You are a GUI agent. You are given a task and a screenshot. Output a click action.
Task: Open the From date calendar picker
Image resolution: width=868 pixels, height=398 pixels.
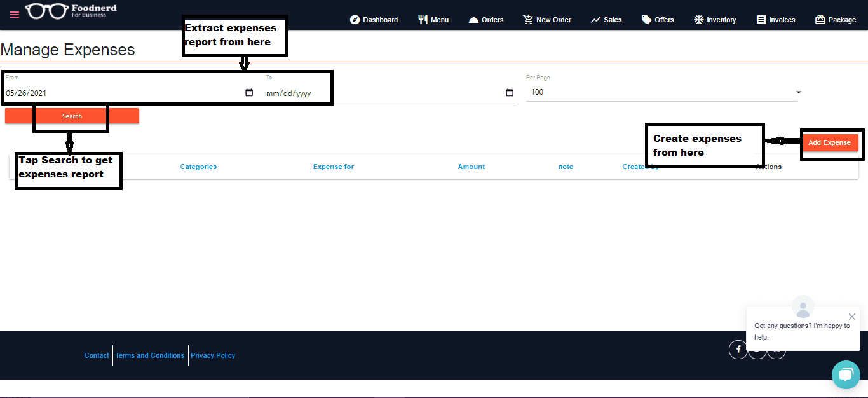coord(249,93)
